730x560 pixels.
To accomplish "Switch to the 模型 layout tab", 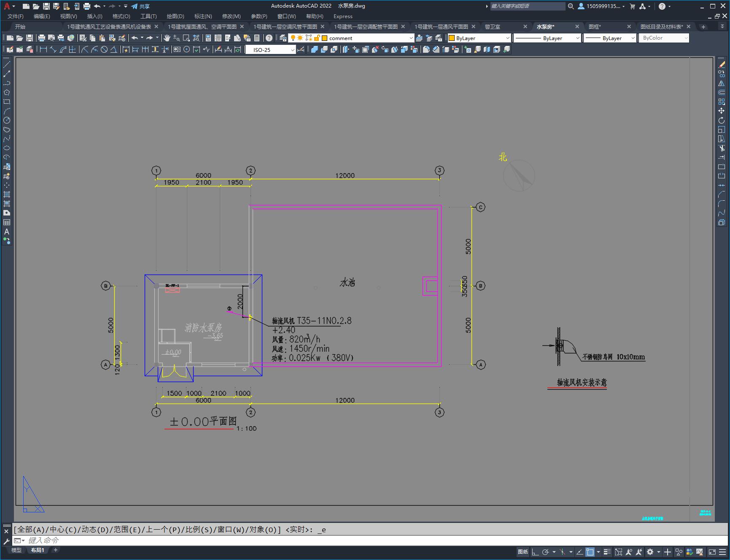I will tap(16, 550).
